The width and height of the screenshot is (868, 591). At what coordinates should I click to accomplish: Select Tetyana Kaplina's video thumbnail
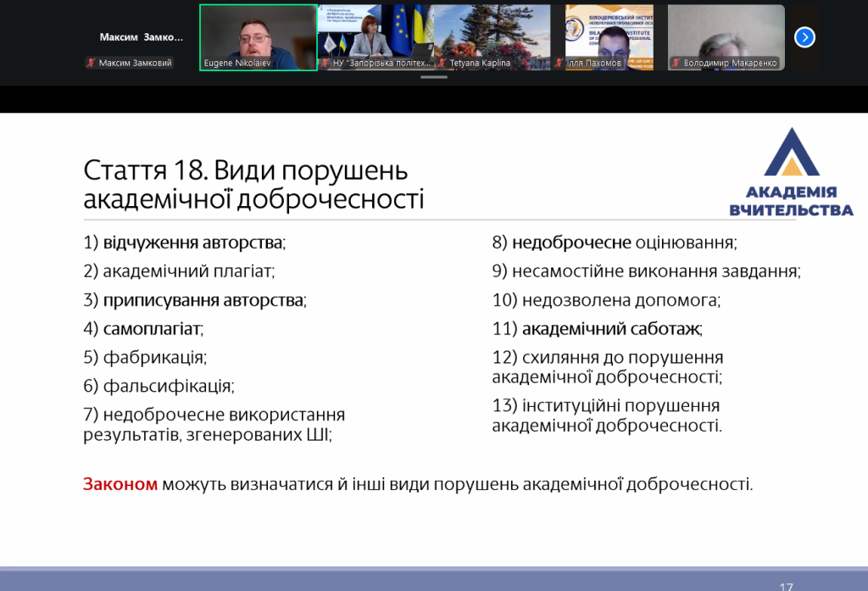[492, 34]
